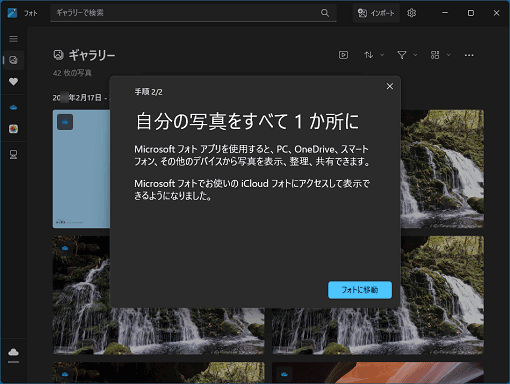510x384 pixels.
Task: Start slideshow with the play icon
Action: (343, 55)
